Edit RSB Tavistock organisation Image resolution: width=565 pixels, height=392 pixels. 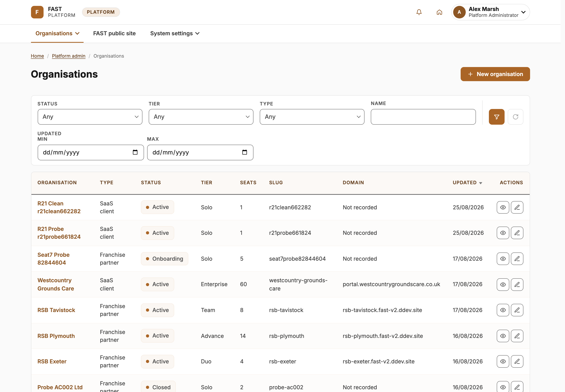517,310
